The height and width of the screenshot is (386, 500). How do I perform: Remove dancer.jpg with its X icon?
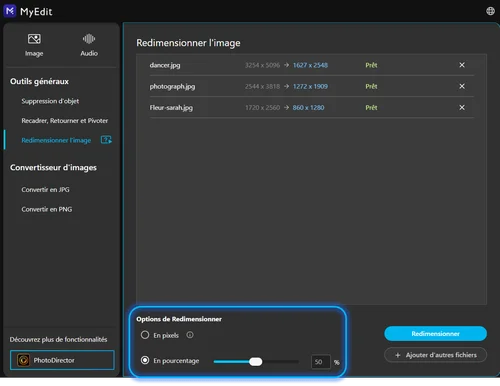(x=462, y=65)
